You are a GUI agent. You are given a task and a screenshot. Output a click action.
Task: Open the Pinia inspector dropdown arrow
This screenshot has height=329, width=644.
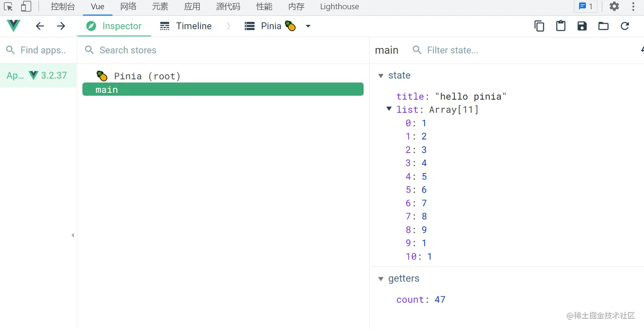point(308,26)
